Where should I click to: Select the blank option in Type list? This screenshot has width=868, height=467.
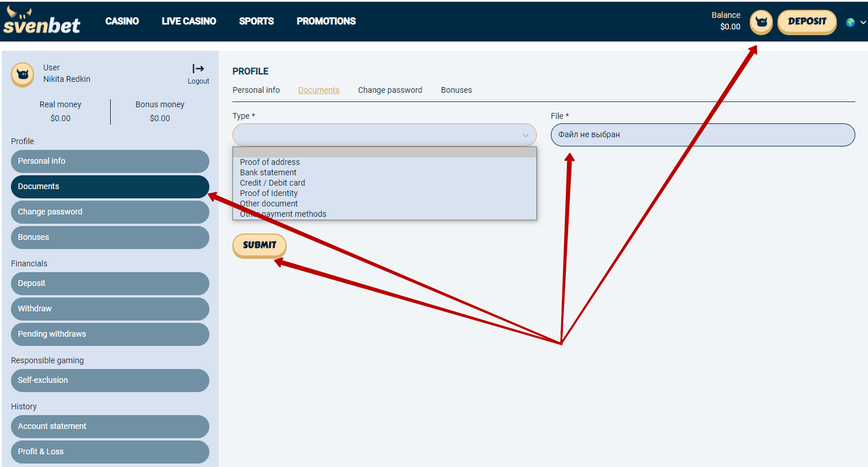point(384,152)
